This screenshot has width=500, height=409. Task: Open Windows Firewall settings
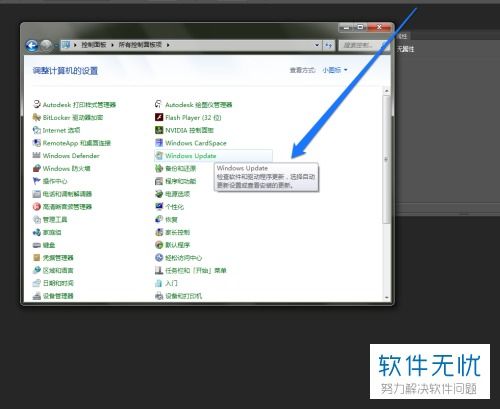(x=61, y=168)
